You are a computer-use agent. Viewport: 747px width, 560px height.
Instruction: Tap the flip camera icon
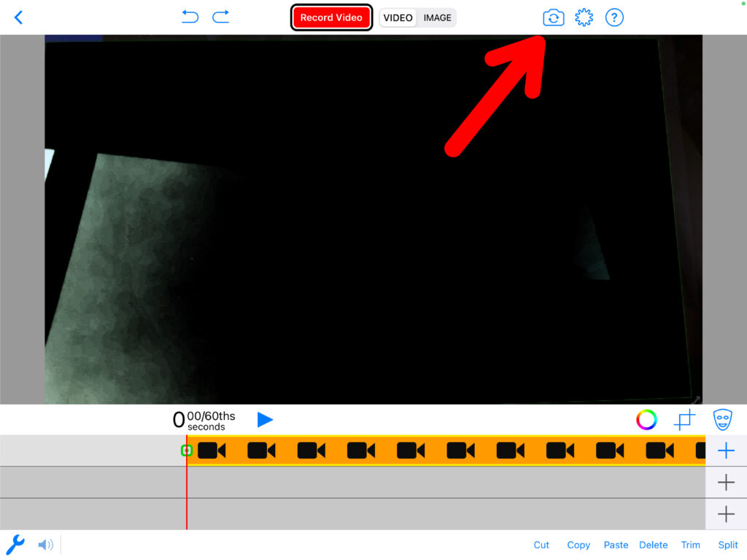pos(554,17)
